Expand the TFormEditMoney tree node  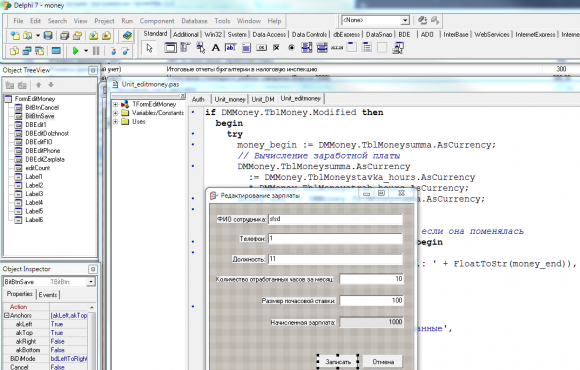pos(115,104)
